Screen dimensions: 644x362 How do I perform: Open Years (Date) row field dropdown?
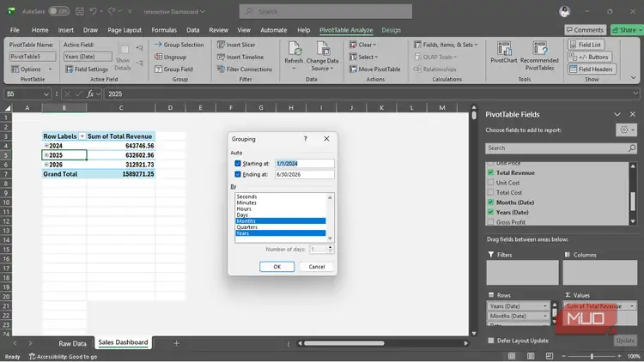[545, 306]
